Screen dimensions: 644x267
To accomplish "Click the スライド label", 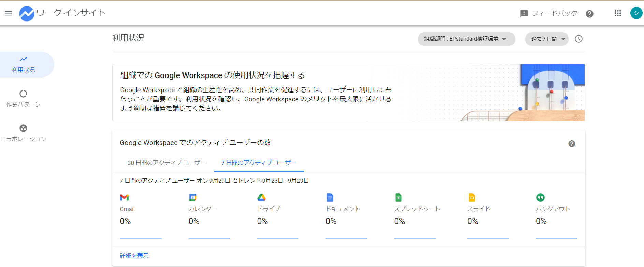I will coord(479,209).
